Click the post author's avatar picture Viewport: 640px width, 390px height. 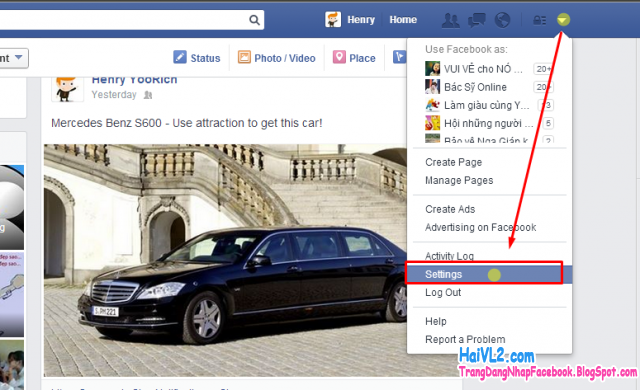tap(67, 89)
